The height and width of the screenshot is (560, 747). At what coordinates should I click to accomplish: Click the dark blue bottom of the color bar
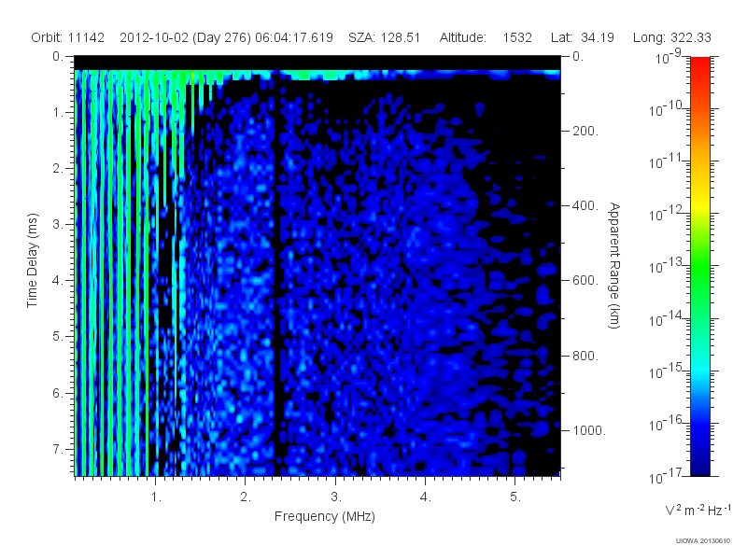click(699, 464)
